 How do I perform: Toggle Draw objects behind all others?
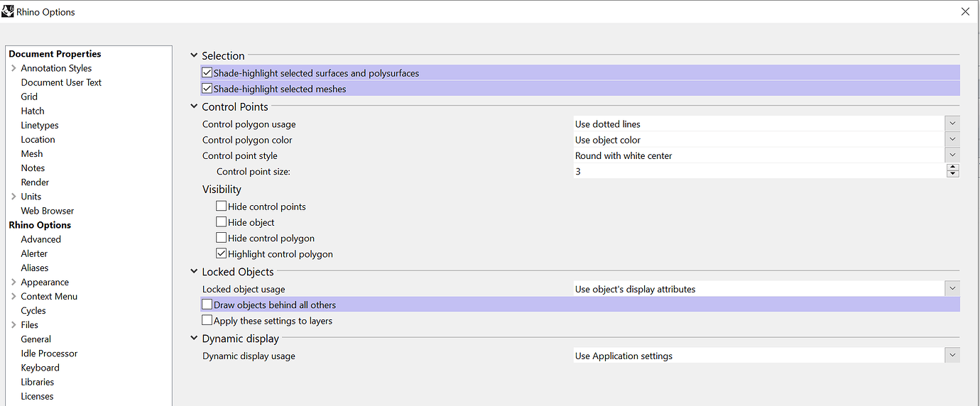tap(207, 304)
